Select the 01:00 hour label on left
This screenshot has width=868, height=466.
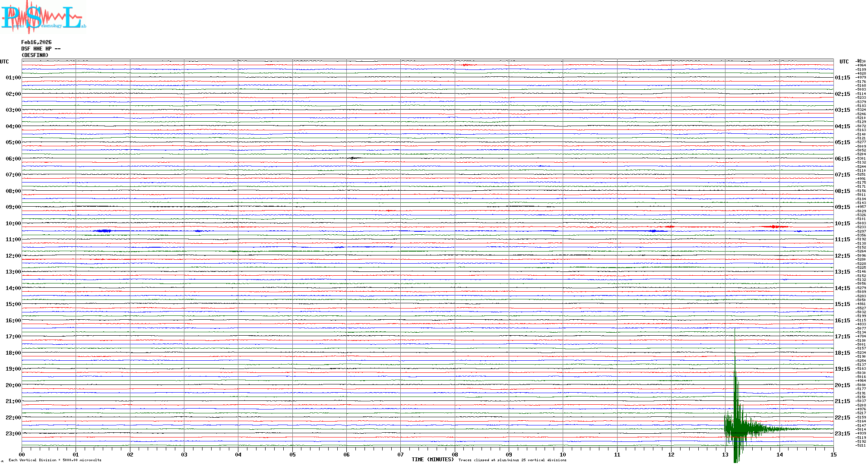(x=13, y=78)
